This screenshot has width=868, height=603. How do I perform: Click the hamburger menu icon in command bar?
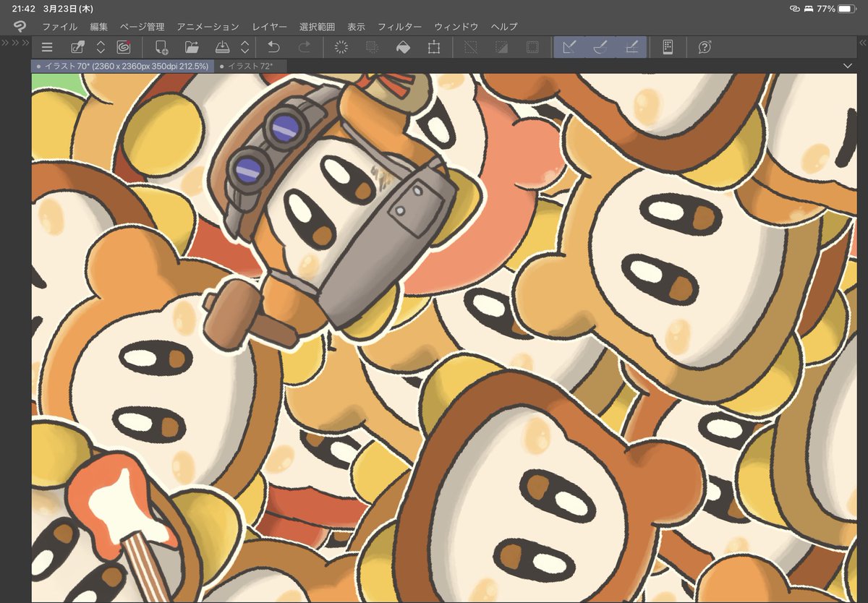(47, 48)
